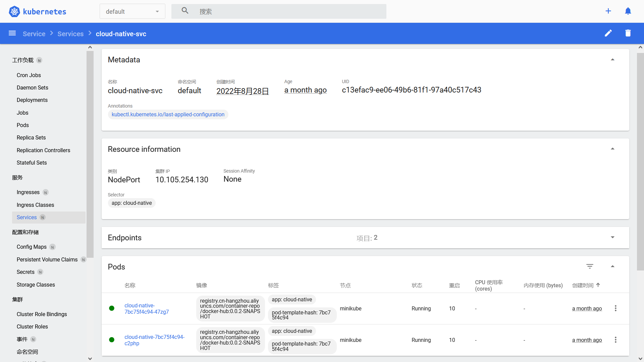Image resolution: width=644 pixels, height=362 pixels.
Task: Select the Config Maps menu item
Action: point(32,247)
